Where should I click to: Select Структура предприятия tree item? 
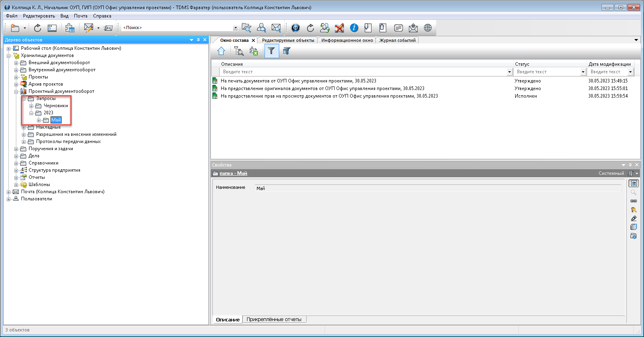coord(54,170)
